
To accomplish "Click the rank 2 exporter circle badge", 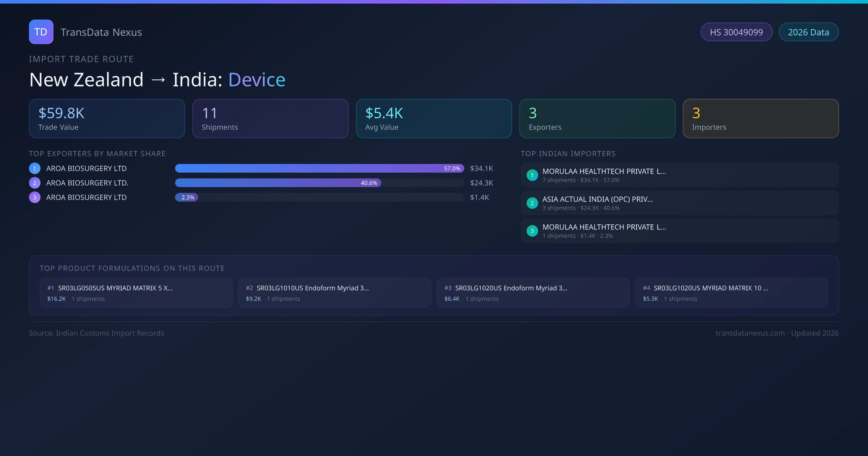I will [x=35, y=183].
